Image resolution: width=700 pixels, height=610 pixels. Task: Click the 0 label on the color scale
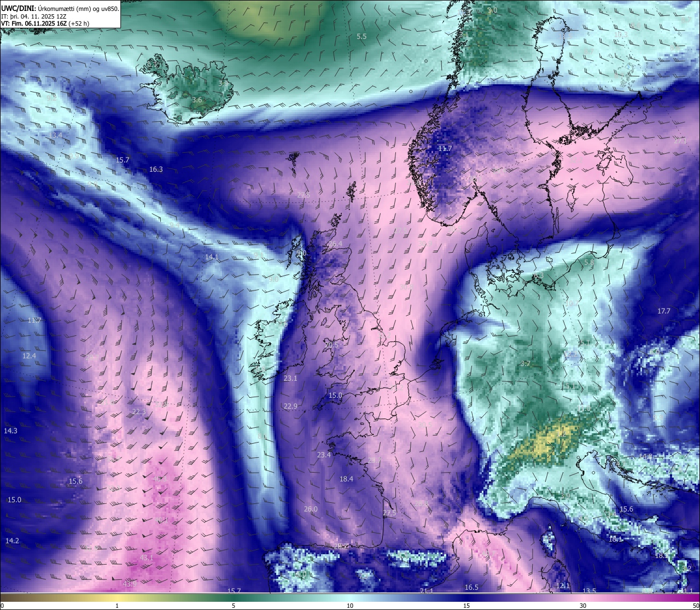tap(2, 606)
